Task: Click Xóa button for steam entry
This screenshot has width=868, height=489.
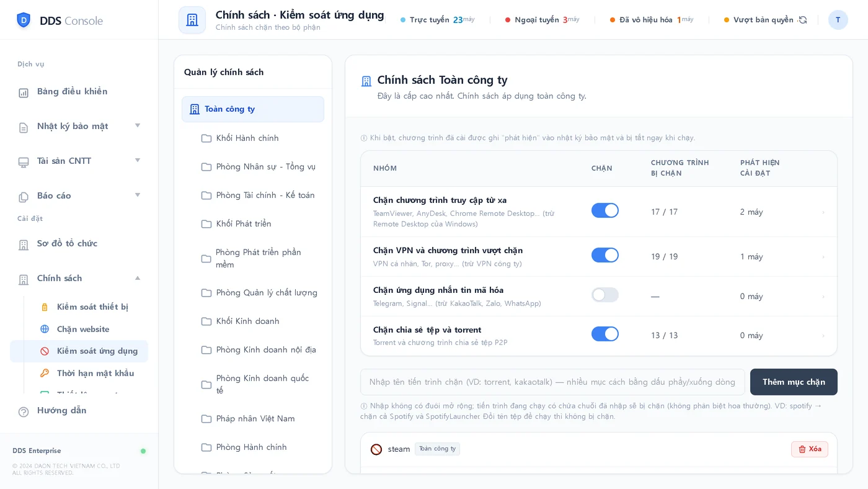Action: click(x=810, y=449)
